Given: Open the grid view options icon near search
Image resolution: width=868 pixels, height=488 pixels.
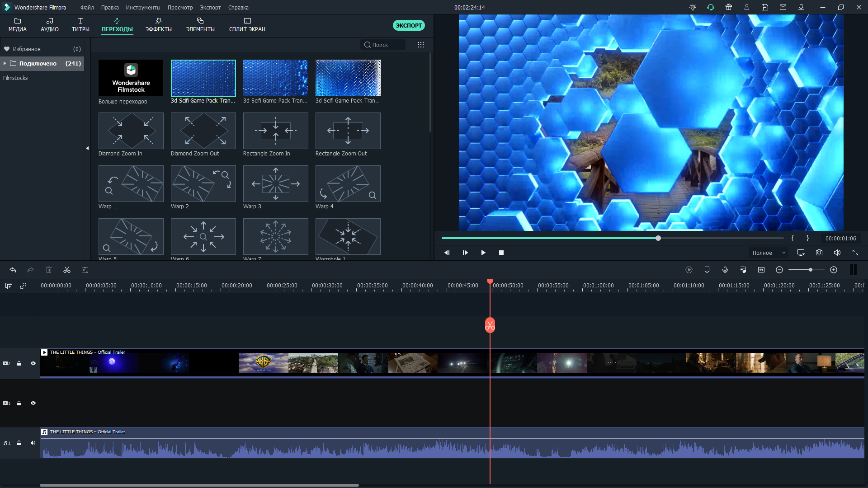Looking at the screenshot, I should click(420, 45).
